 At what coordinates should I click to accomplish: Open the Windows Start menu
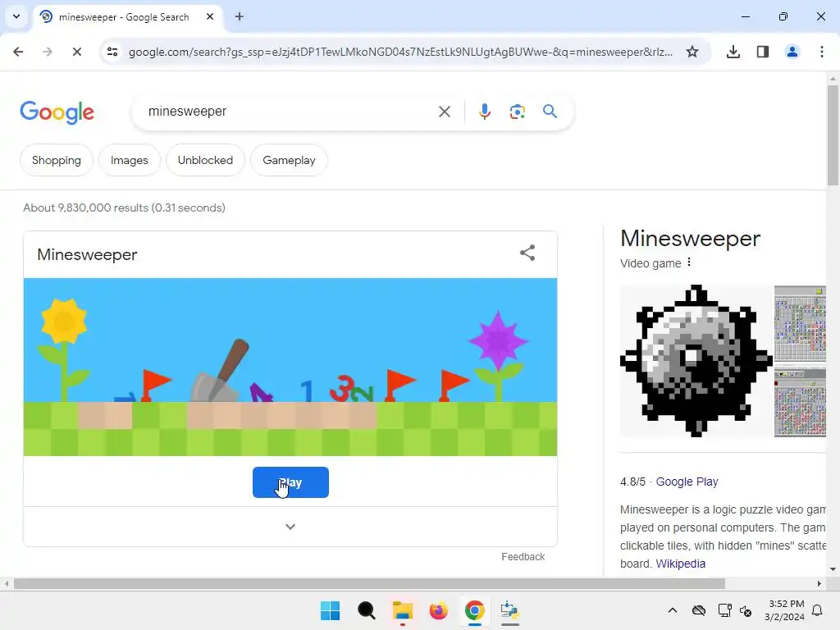pos(330,610)
